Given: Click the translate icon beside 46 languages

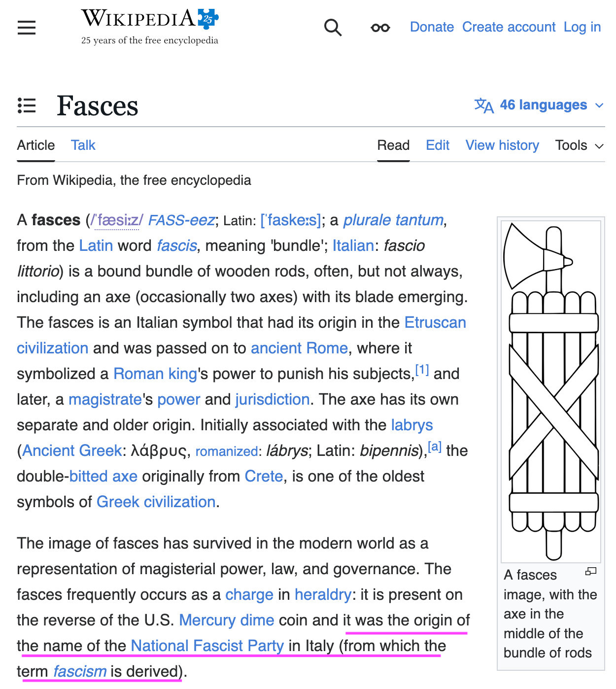Looking at the screenshot, I should click(x=483, y=105).
